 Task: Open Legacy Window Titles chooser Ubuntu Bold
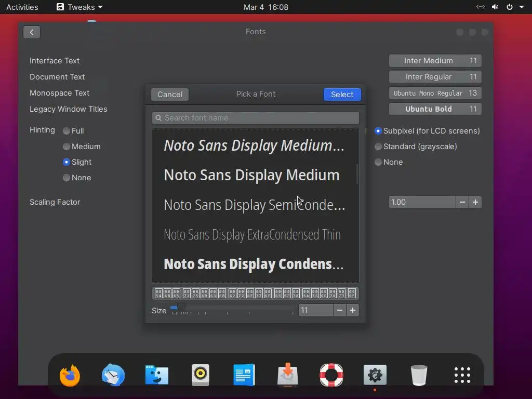[x=435, y=109]
